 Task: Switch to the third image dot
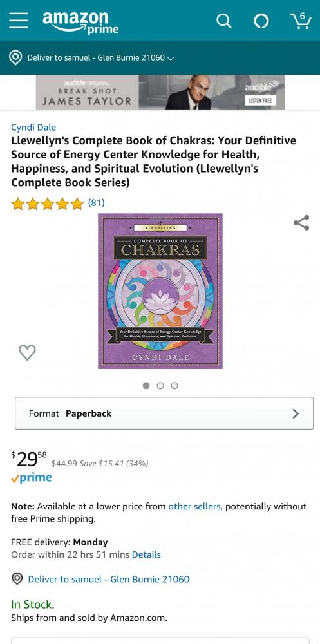pyautogui.click(x=174, y=386)
